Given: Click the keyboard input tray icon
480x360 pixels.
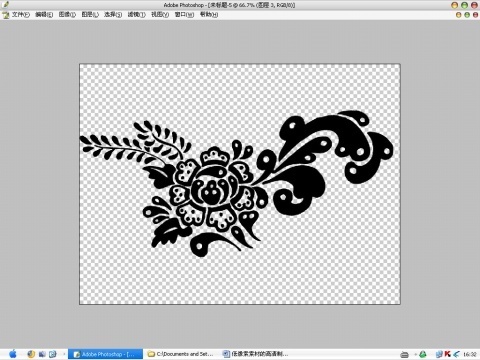Looking at the screenshot, I should [x=405, y=354].
